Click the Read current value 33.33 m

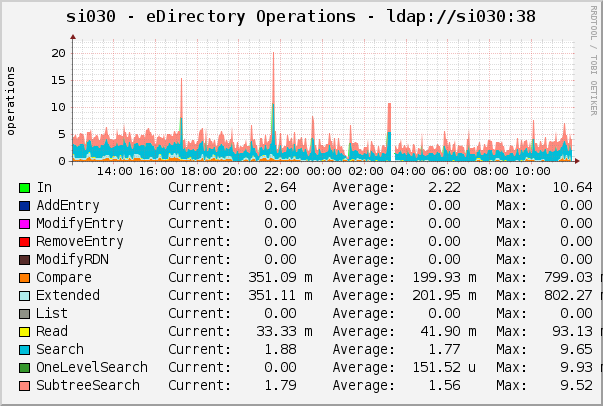pyautogui.click(x=284, y=331)
